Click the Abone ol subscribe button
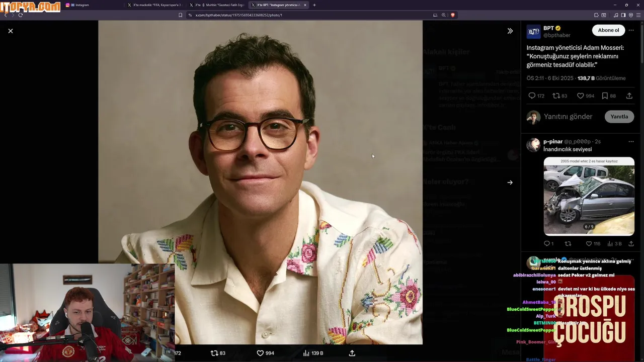Viewport: 644px width, 362px height. coord(608,30)
